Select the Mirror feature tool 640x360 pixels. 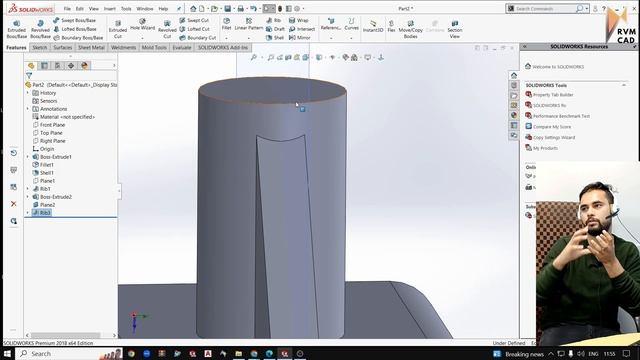300,38
